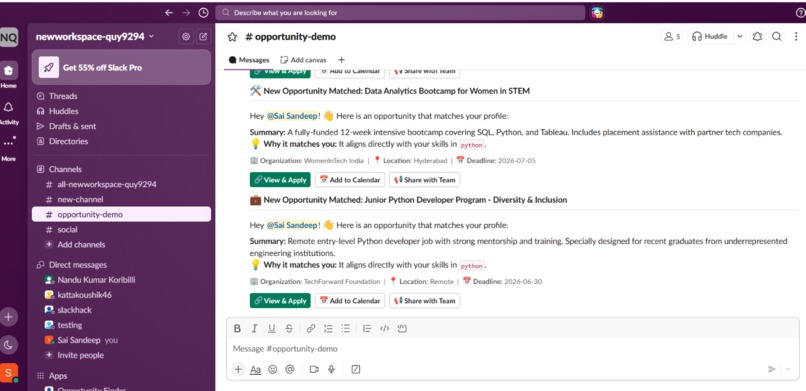This screenshot has height=391, width=806.
Task: Open the Add canvas tab
Action: [303, 60]
